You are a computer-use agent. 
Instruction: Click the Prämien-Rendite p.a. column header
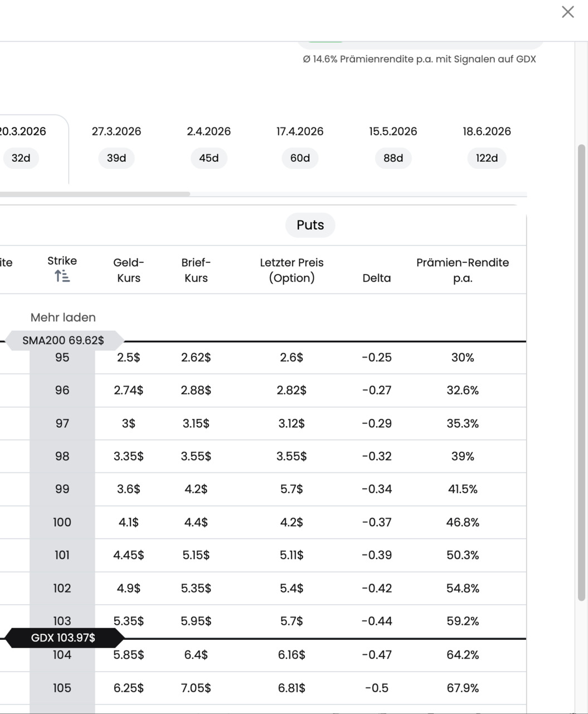[x=462, y=270]
